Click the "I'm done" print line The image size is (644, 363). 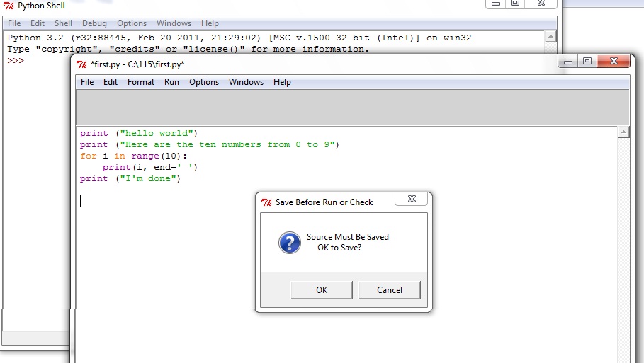130,178
